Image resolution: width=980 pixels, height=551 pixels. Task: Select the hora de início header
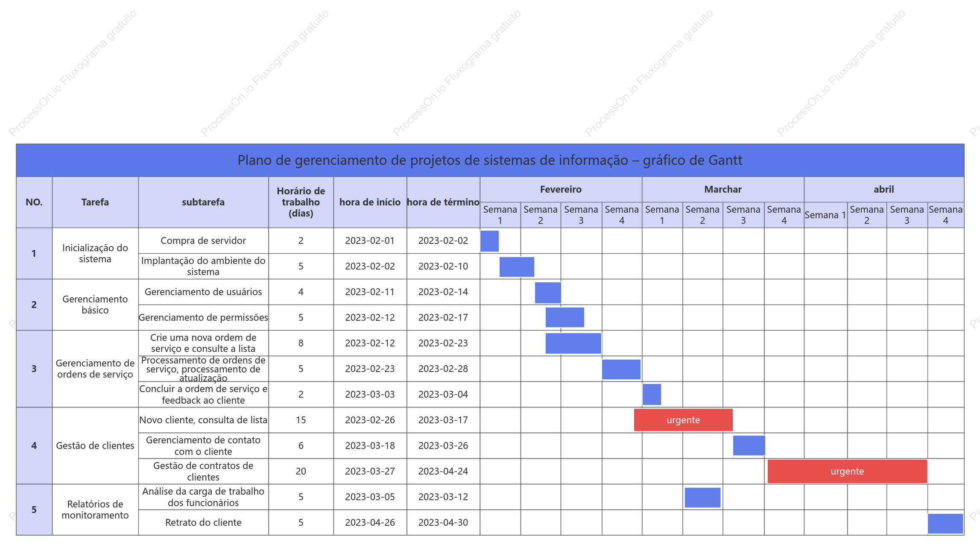pyautogui.click(x=370, y=202)
